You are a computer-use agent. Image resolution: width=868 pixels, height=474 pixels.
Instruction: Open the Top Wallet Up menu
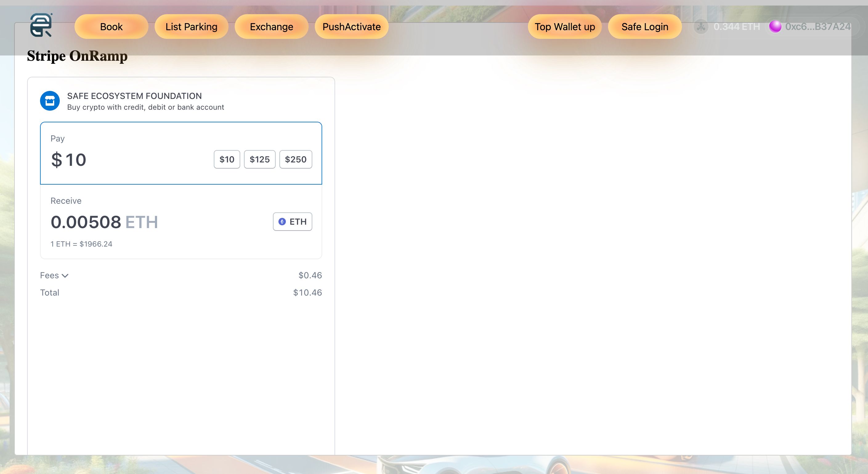click(564, 26)
